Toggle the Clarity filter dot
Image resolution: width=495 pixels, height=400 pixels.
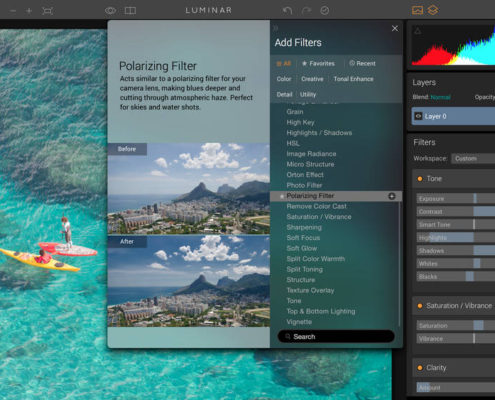click(x=420, y=368)
